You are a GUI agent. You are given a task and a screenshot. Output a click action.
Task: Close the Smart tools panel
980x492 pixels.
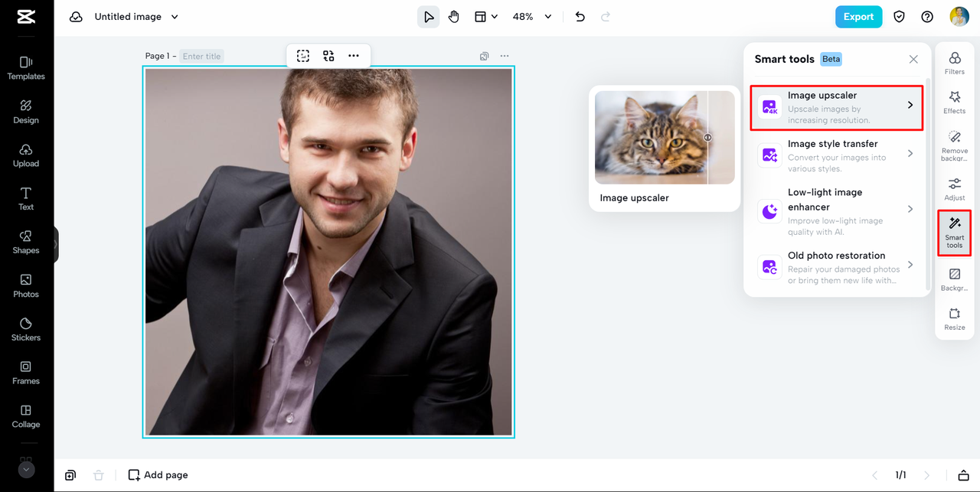913,59
